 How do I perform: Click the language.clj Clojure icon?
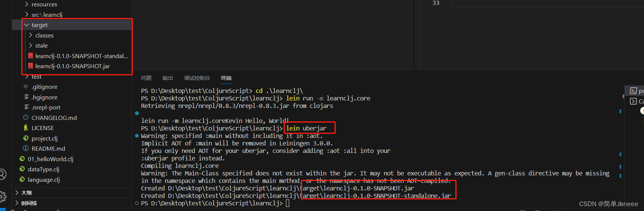[22, 180]
